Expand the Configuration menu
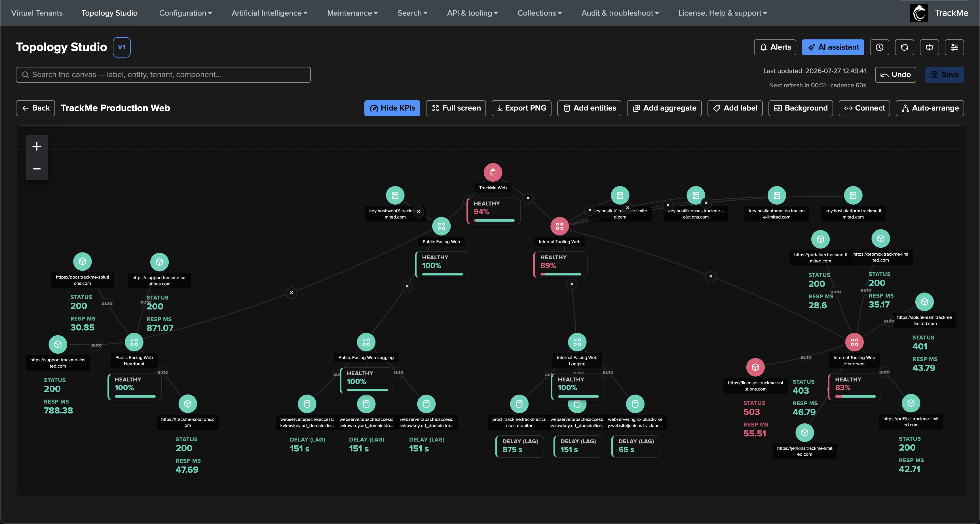The height and width of the screenshot is (524, 980). 185,13
